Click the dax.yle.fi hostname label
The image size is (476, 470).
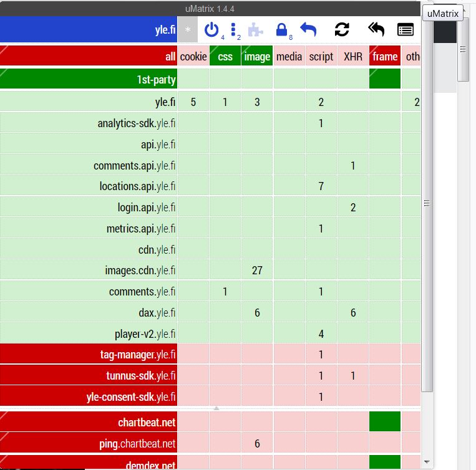point(89,313)
